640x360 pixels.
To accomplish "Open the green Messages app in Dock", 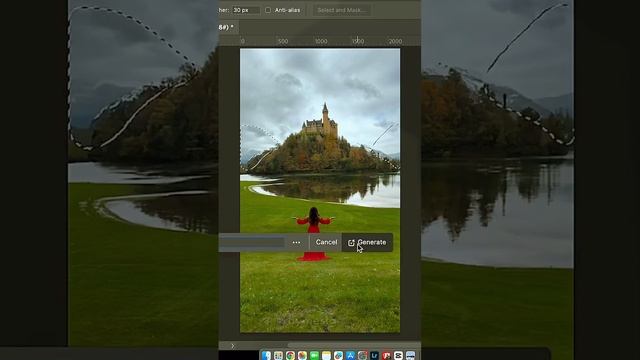I will [x=314, y=356].
